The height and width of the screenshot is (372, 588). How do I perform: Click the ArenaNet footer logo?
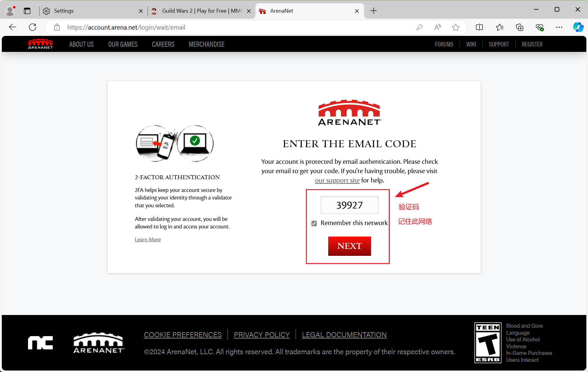pos(99,343)
